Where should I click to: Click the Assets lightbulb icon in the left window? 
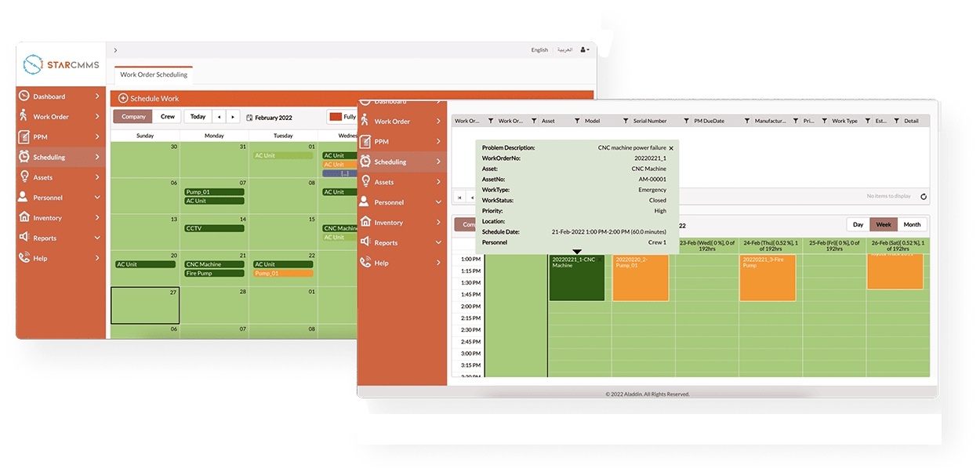click(x=24, y=177)
